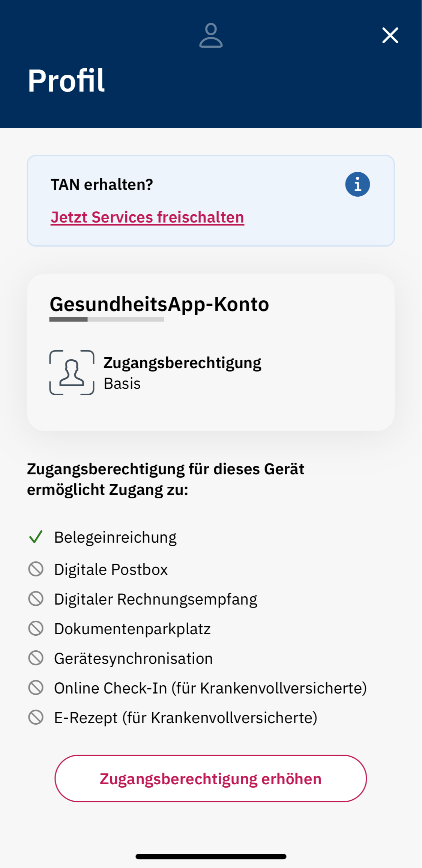Tap the Digitale Postbox list entry
This screenshot has height=868, width=422.
(x=111, y=570)
